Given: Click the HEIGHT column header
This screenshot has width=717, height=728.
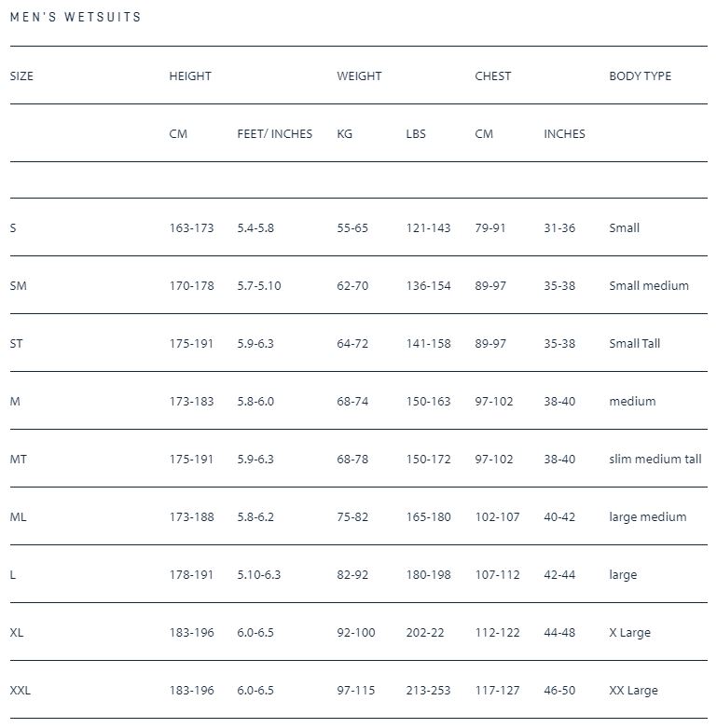Looking at the screenshot, I should click(190, 76).
